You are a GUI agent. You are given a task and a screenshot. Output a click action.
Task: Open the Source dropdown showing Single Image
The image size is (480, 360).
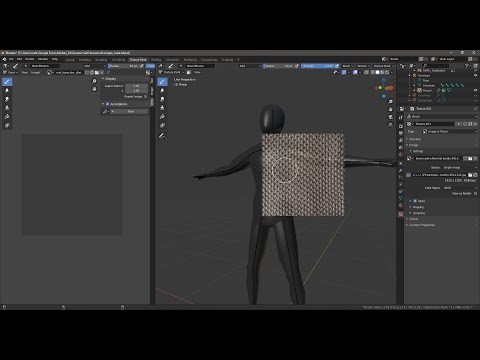coord(459,168)
